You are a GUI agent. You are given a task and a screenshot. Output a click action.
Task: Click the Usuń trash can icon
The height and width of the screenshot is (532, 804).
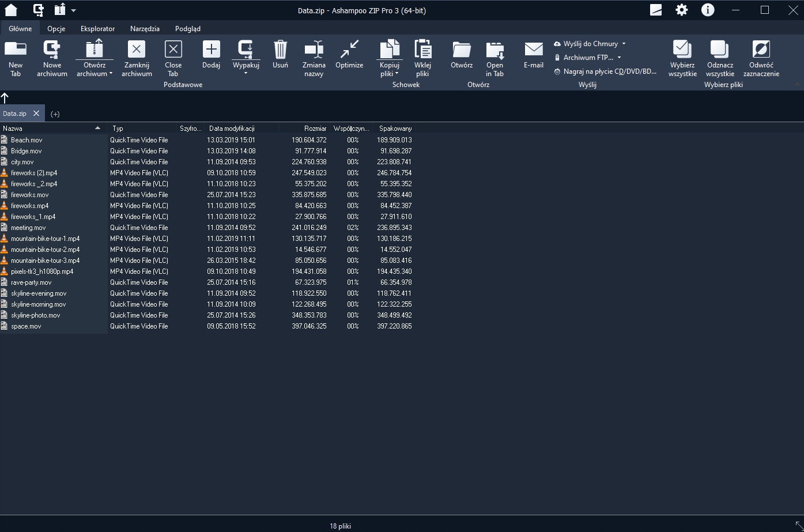pos(280,50)
